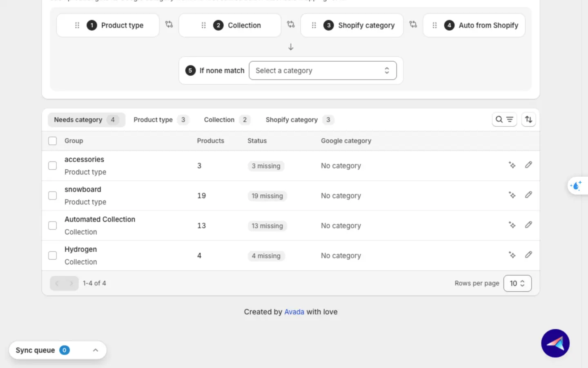Screen dimensions: 588x368
Task: Open the Avada link
Action: pyautogui.click(x=294, y=312)
